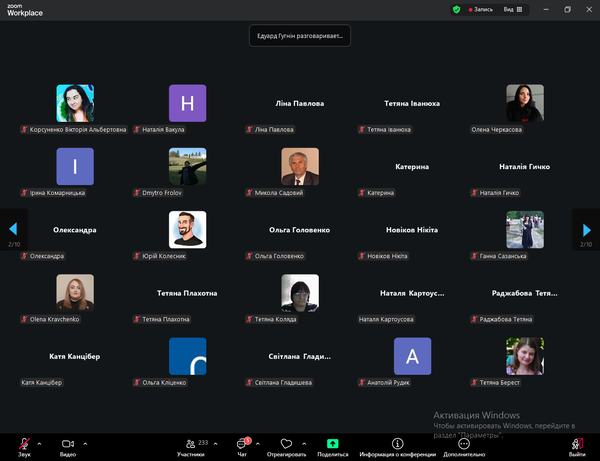Expand the arrow next to Участники
The width and height of the screenshot is (600, 461).
click(x=217, y=443)
